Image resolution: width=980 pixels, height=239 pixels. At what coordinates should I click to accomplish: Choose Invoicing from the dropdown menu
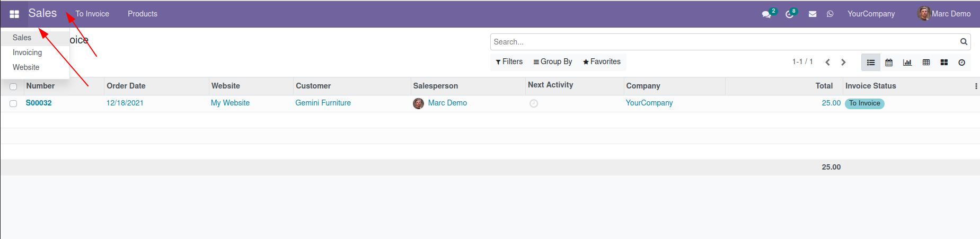pyautogui.click(x=27, y=52)
